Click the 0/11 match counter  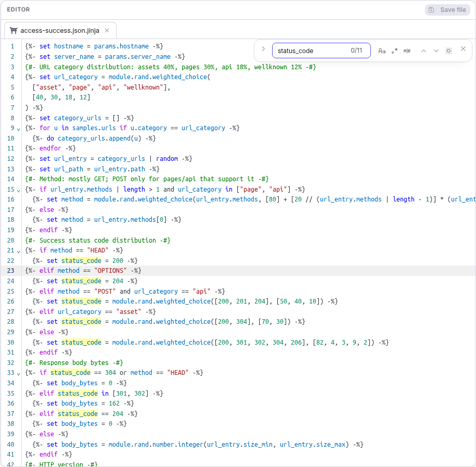pos(356,51)
